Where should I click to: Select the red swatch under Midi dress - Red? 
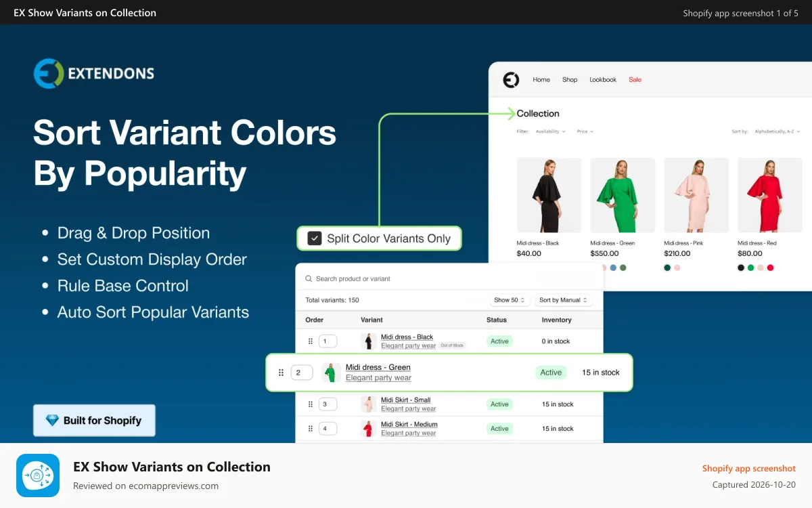point(770,268)
